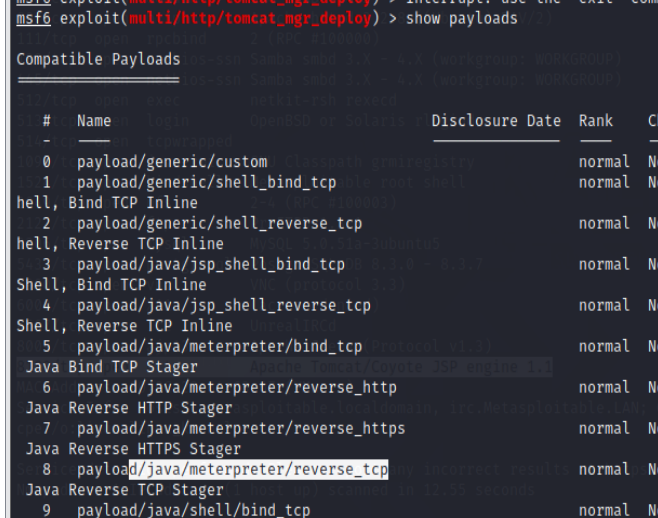Image resolution: width=658 pixels, height=518 pixels.
Task: Click the # column header
Action: [x=47, y=121]
